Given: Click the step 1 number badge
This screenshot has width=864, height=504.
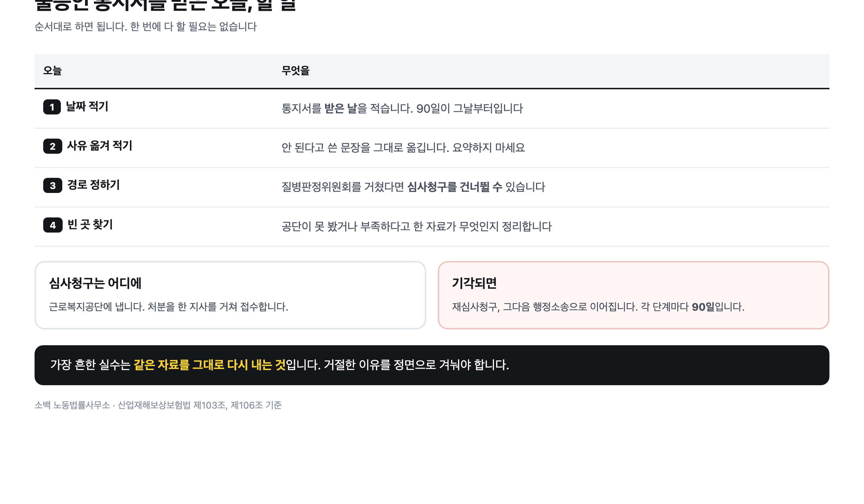Looking at the screenshot, I should (52, 107).
